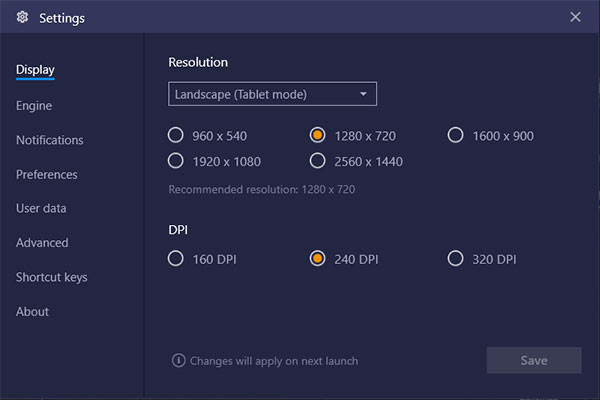
Task: Open the Display settings tab
Action: click(35, 70)
